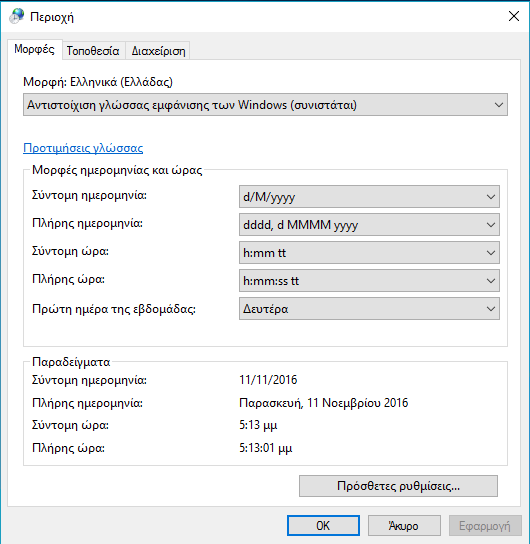The width and height of the screenshot is (530, 544).
Task: Confirm with the OK button
Action: pos(323,526)
